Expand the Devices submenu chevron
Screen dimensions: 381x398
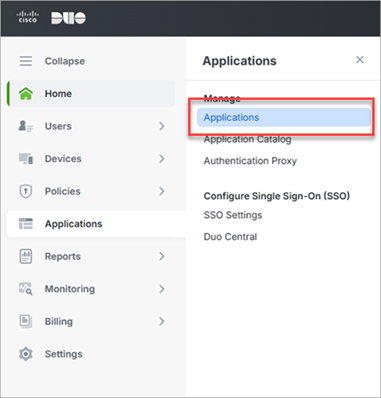point(162,159)
